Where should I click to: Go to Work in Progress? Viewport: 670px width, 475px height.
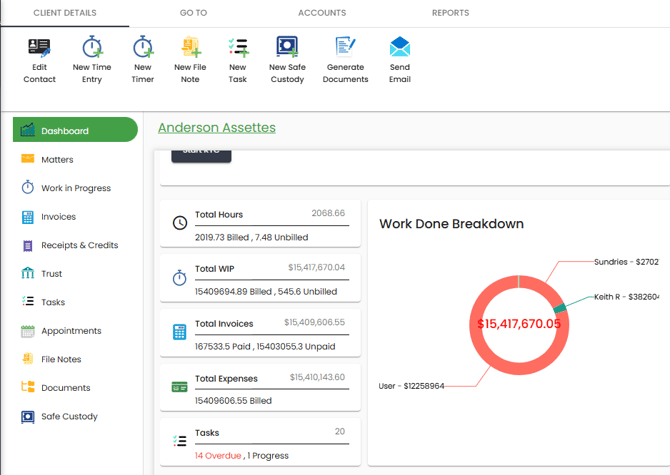click(x=75, y=188)
